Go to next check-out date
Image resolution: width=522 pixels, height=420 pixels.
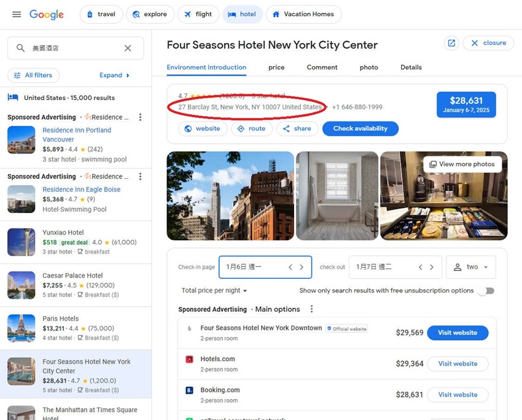[x=432, y=267]
